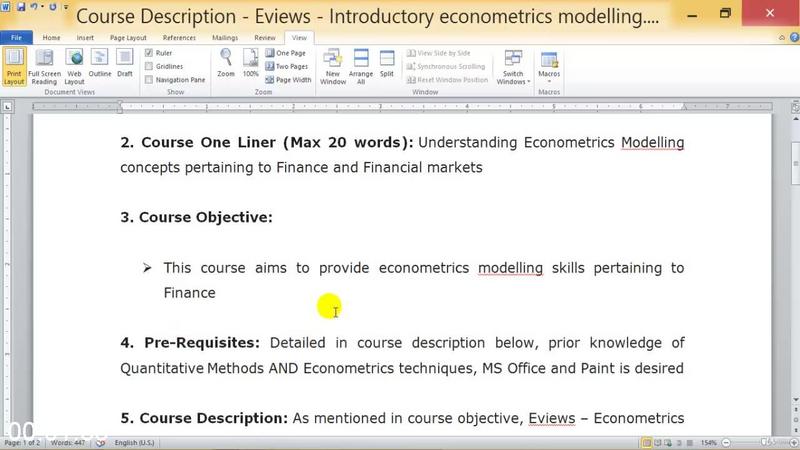Select Print Layout status bar view button
The image size is (800, 450).
[646, 443]
